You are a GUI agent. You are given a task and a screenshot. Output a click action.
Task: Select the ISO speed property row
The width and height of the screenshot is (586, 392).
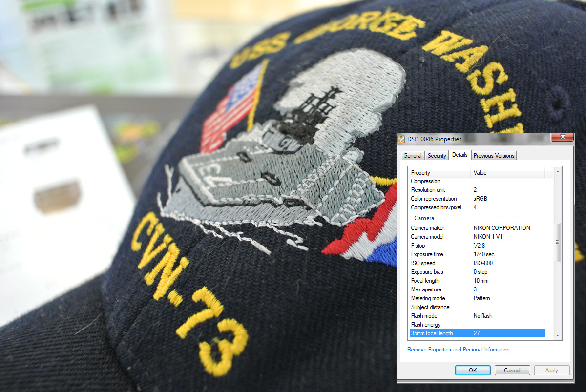pyautogui.click(x=477, y=263)
